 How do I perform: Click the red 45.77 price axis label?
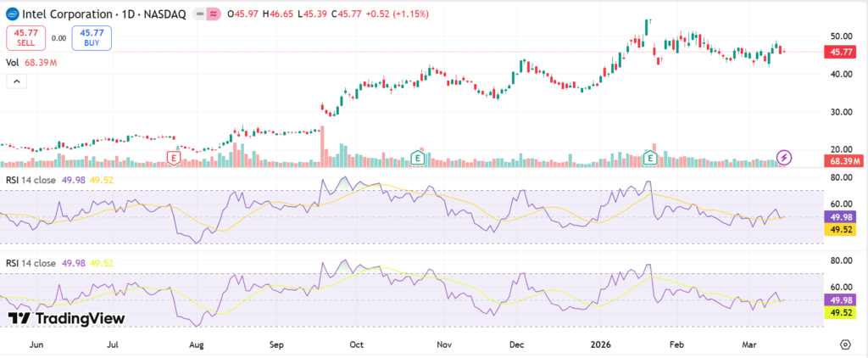click(841, 53)
